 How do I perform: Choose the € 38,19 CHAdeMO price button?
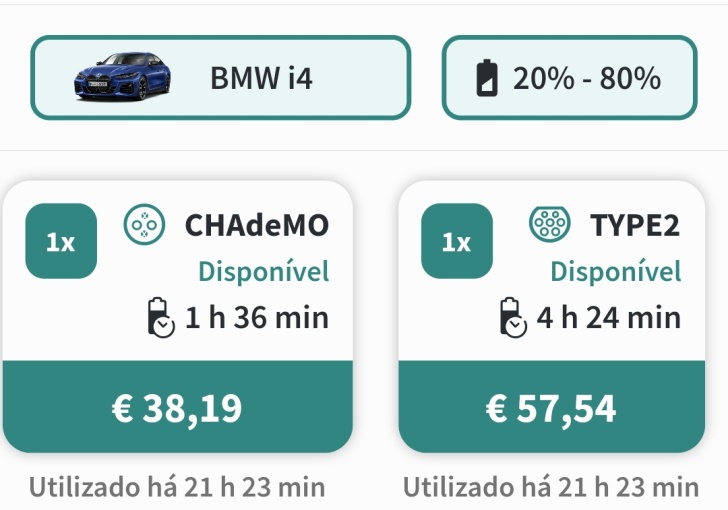click(x=177, y=407)
